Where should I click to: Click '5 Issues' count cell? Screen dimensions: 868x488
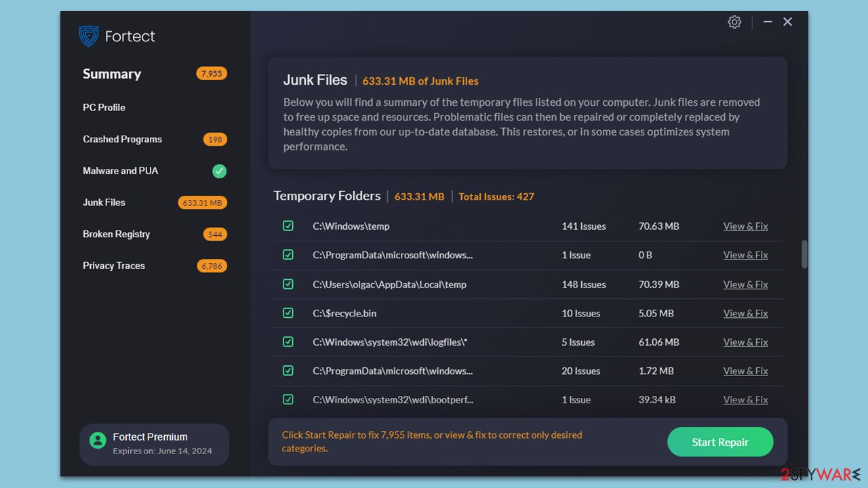(578, 342)
